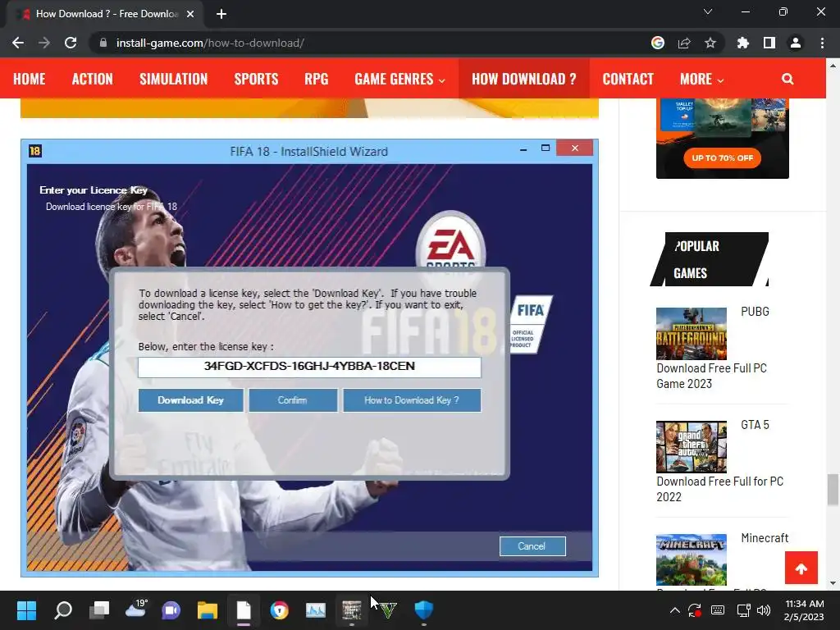Open the CONTACT page
Image resolution: width=840 pixels, height=630 pixels.
coord(628,79)
